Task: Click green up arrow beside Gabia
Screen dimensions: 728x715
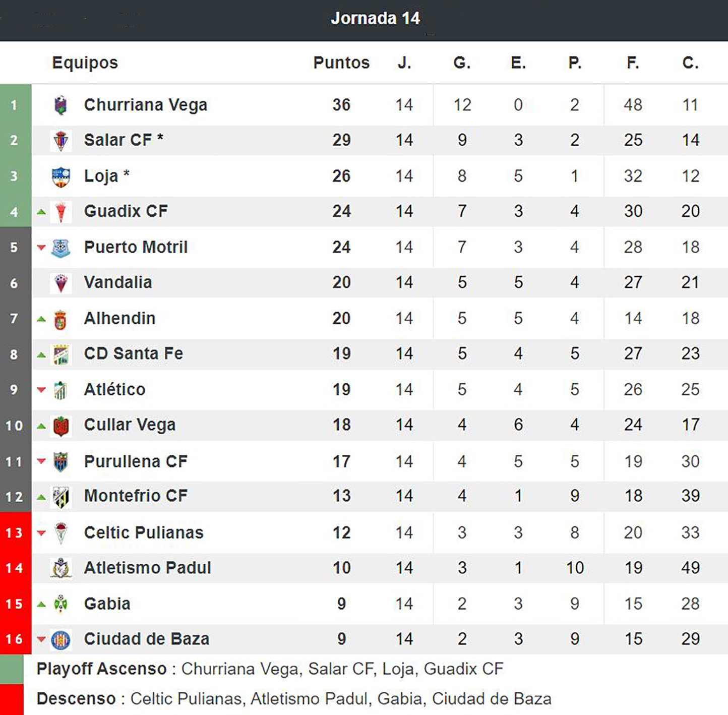Action: click(x=41, y=604)
